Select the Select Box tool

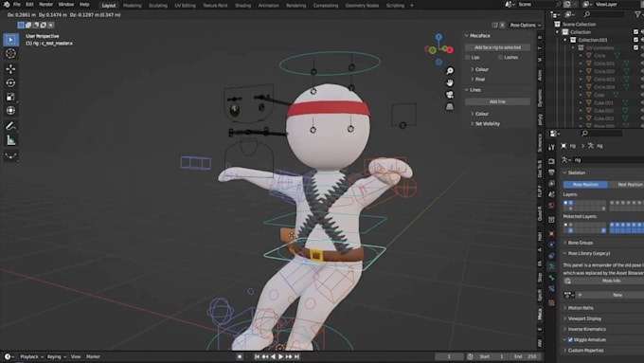(10, 40)
